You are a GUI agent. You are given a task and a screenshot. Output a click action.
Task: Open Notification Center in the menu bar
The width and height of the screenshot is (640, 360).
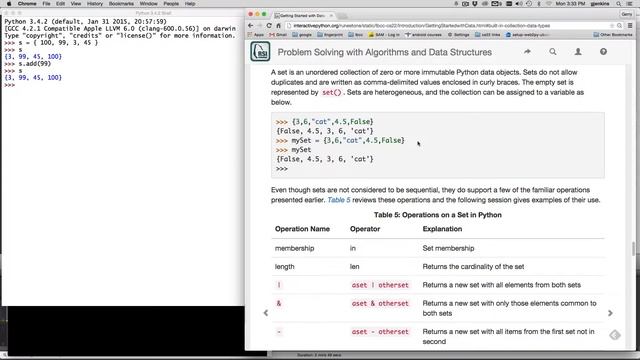(630, 4)
